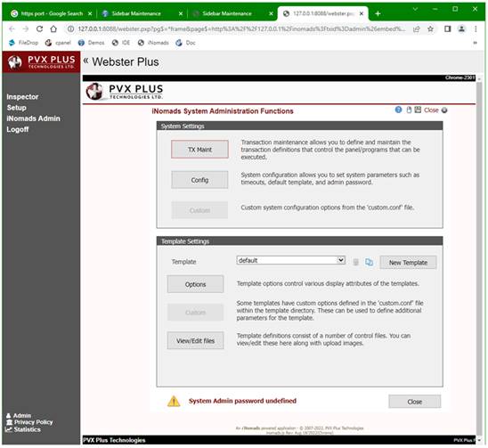Image resolution: width=488 pixels, height=448 pixels.
Task: Open the Chrome three-dot menu
Action: click(x=476, y=29)
